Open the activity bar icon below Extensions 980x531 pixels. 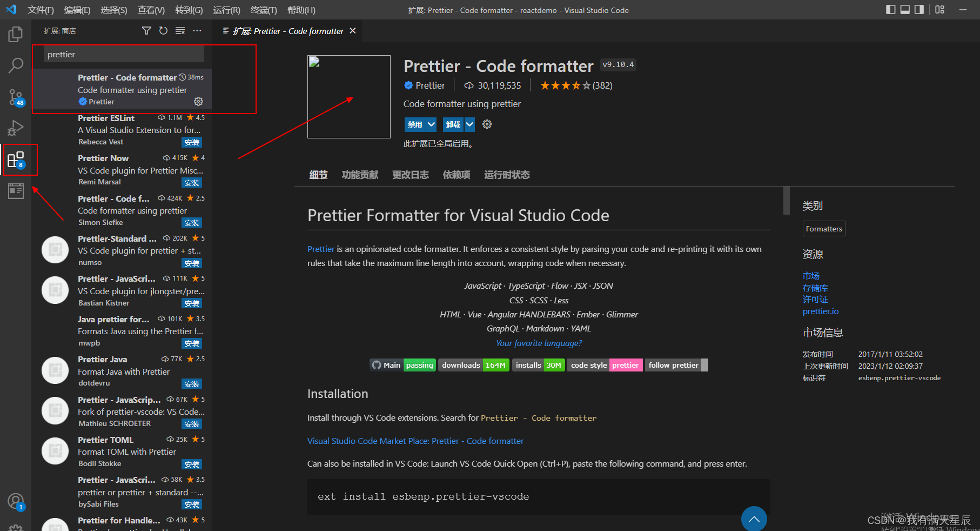pos(16,191)
